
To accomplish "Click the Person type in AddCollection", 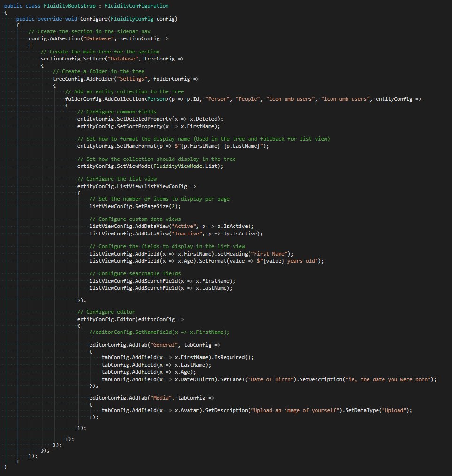I will pos(156,99).
